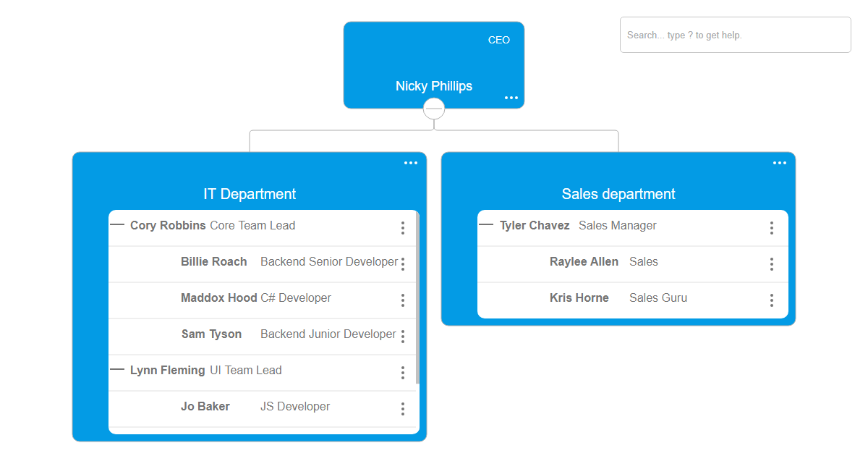Viewport: 868px width, 456px height.
Task: Collapse the Lynn Fleming team group
Action: click(x=117, y=370)
